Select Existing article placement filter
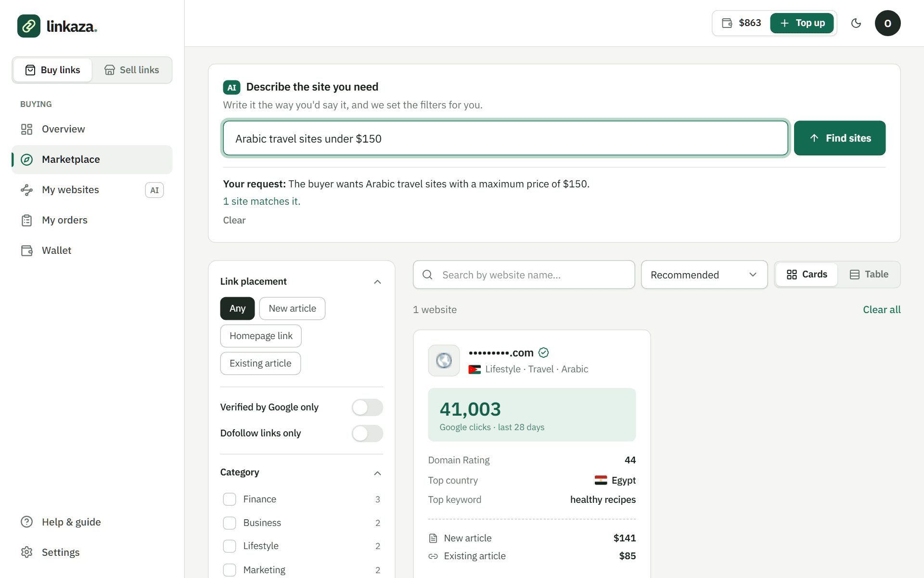924x578 pixels. click(x=260, y=363)
